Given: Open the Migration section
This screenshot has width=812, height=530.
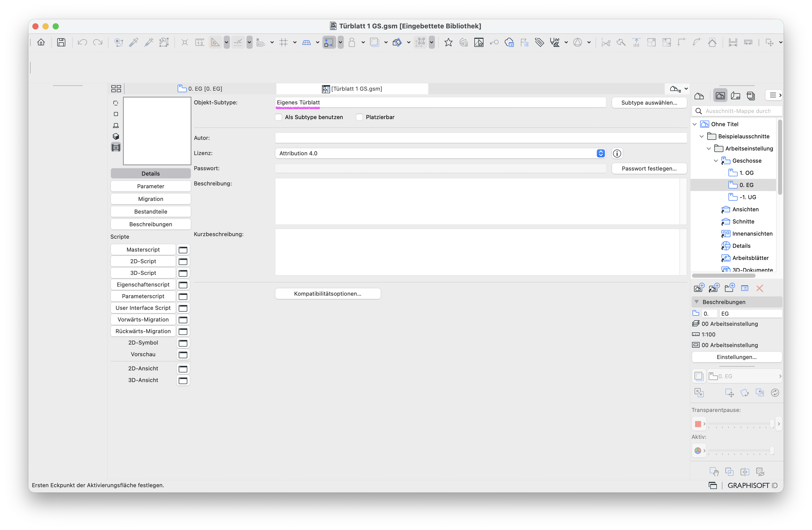Looking at the screenshot, I should point(150,199).
